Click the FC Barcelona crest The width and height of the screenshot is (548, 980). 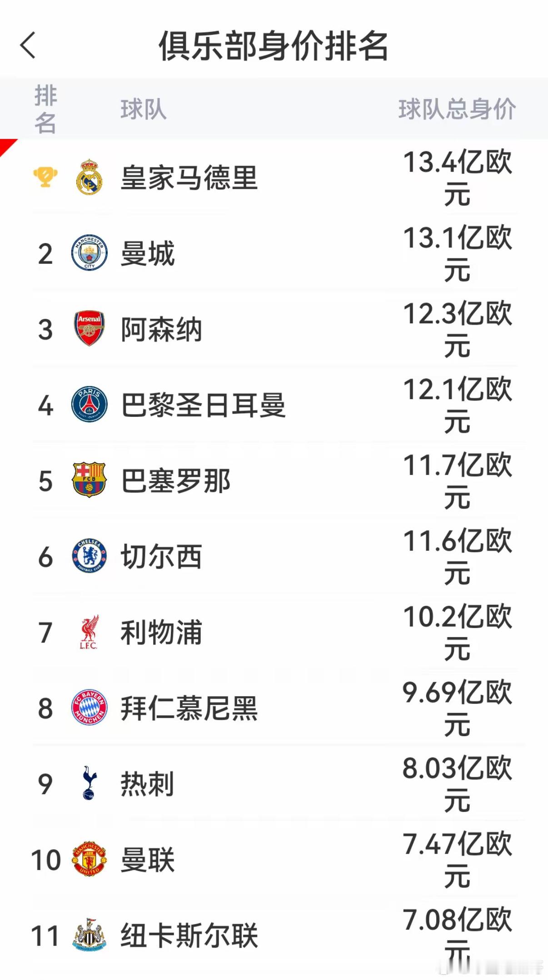click(90, 480)
